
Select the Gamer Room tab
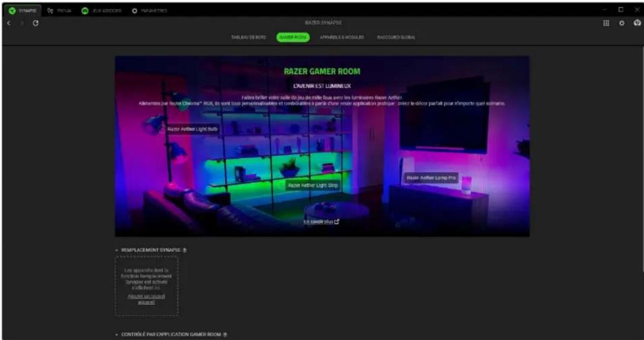(293, 38)
